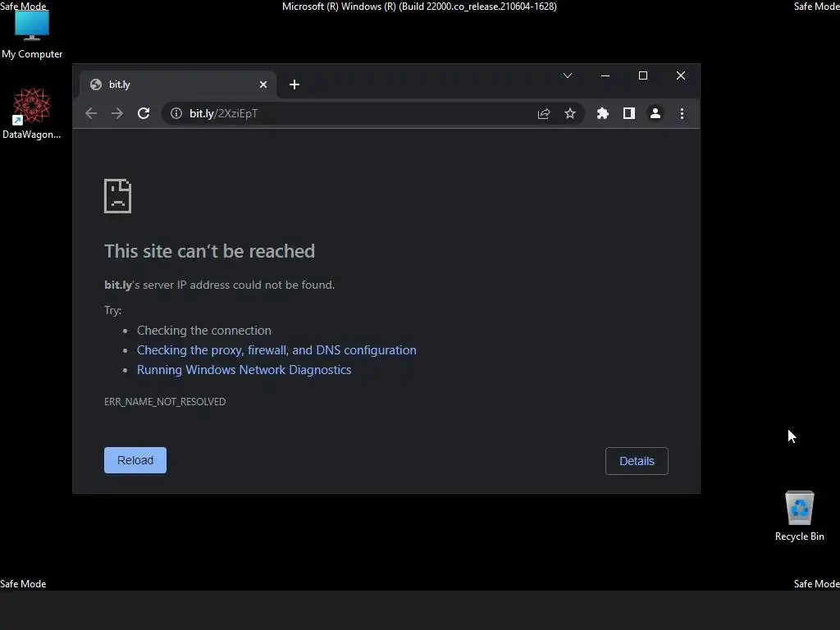Screen dimensions: 840x630
Task: Open a new tab with plus button
Action: click(294, 84)
